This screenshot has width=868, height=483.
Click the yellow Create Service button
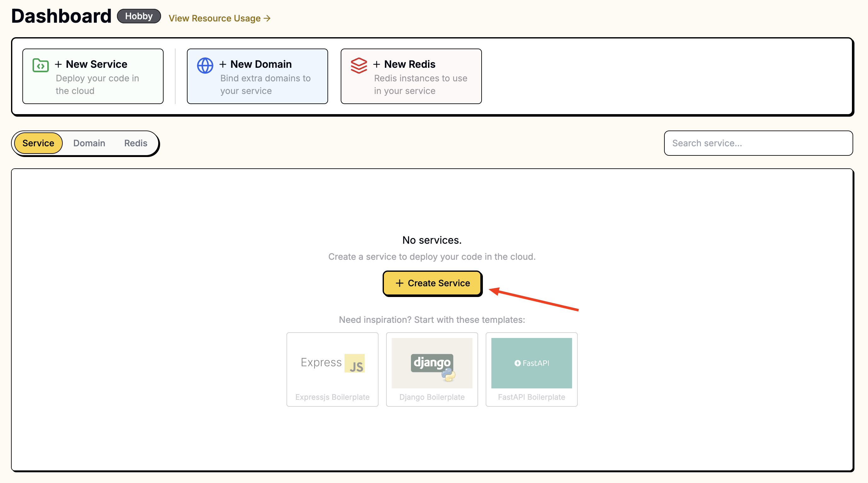tap(432, 283)
